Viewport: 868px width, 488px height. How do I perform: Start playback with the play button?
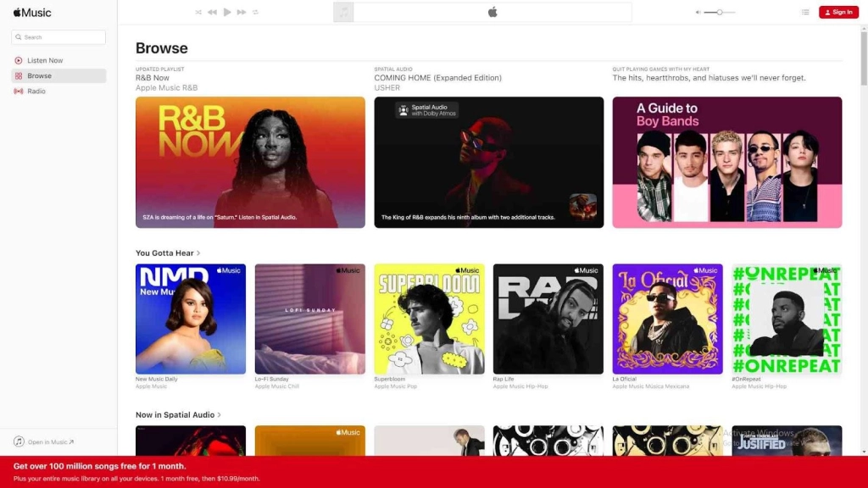point(227,12)
